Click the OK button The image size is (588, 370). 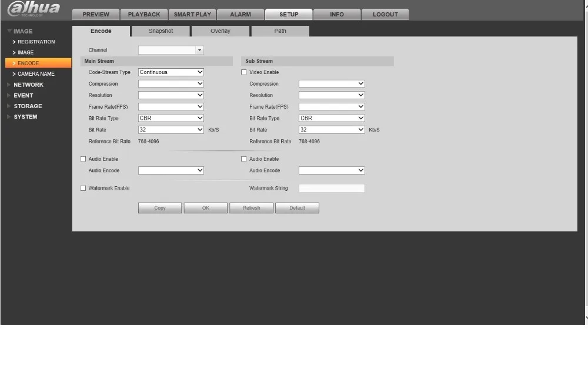tap(205, 208)
